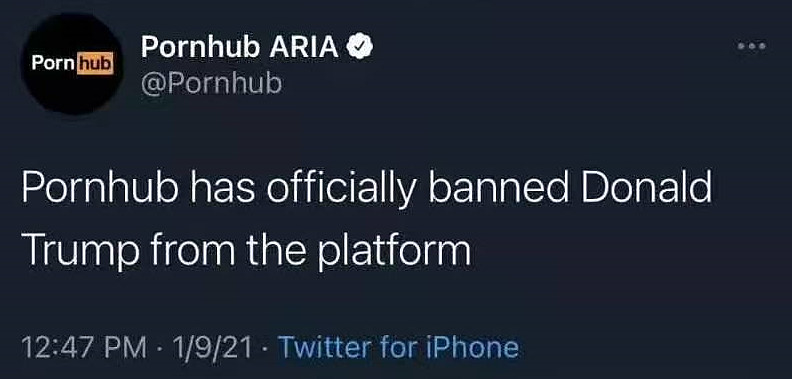Click the 12:47 PM timestamp
Image resolution: width=792 pixels, height=379 pixels.
[x=84, y=348]
